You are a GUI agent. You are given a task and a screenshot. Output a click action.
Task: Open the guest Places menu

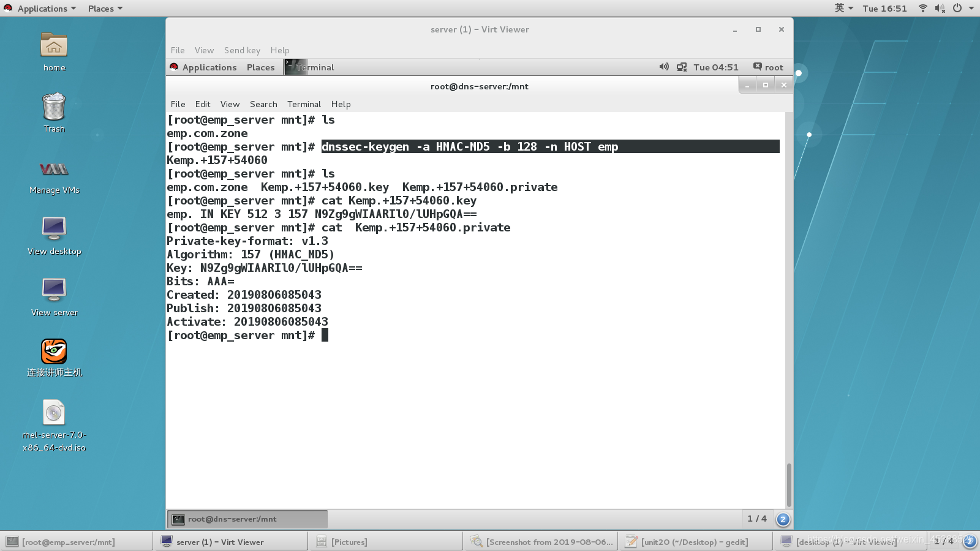click(260, 67)
